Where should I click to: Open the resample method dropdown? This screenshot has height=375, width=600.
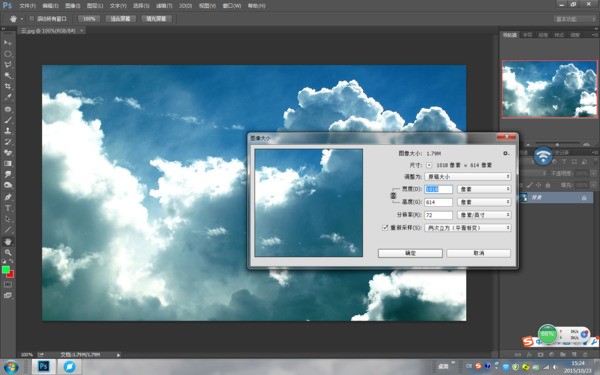[x=468, y=227]
